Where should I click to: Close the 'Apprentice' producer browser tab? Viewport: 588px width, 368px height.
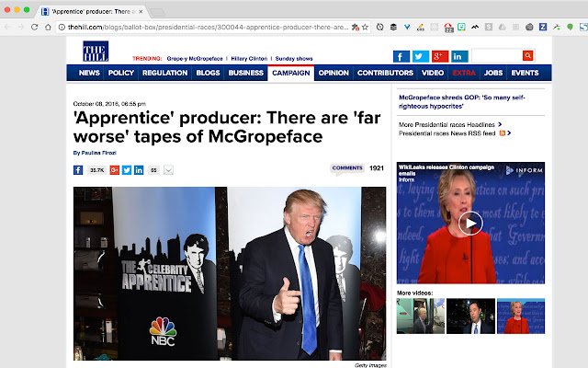click(x=141, y=12)
